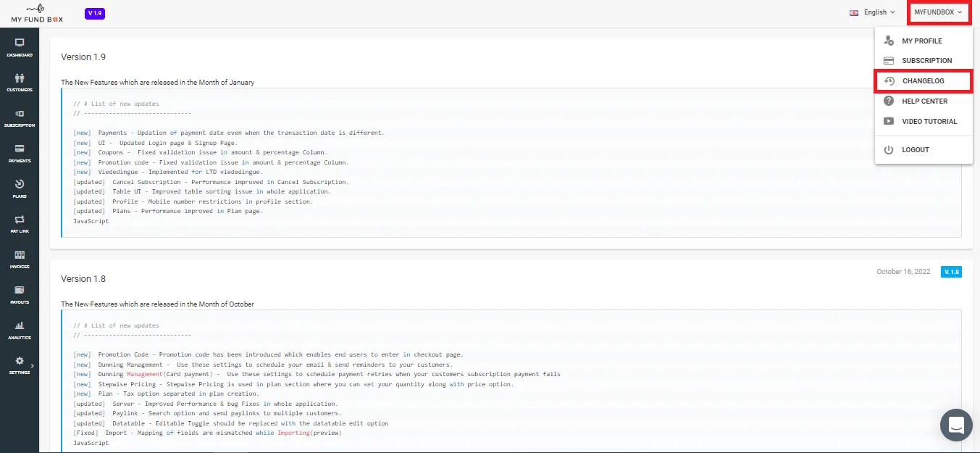Open the Invoices sidebar icon
This screenshot has width=980, height=453.
pyautogui.click(x=20, y=254)
